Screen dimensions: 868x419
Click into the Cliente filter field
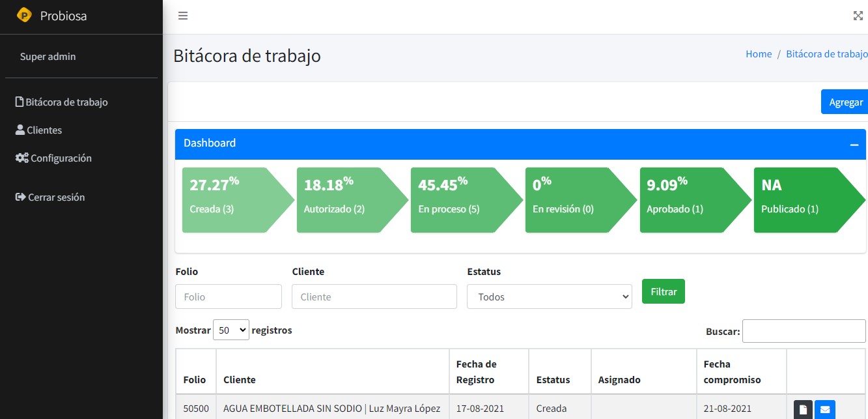tap(374, 296)
